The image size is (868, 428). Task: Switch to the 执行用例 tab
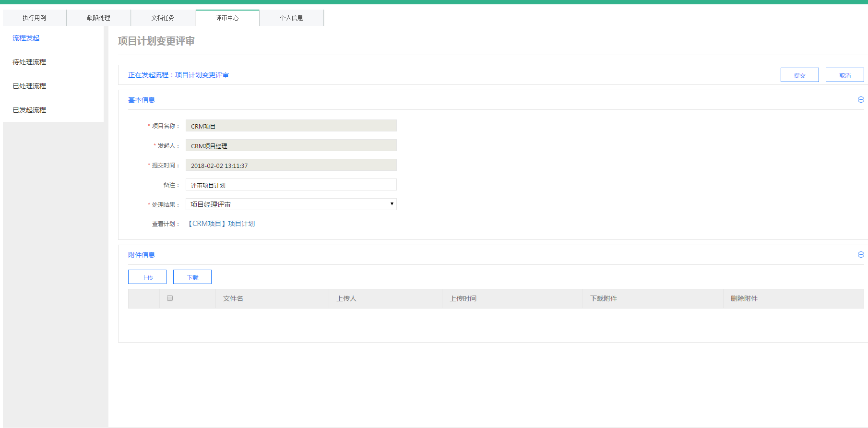click(35, 18)
